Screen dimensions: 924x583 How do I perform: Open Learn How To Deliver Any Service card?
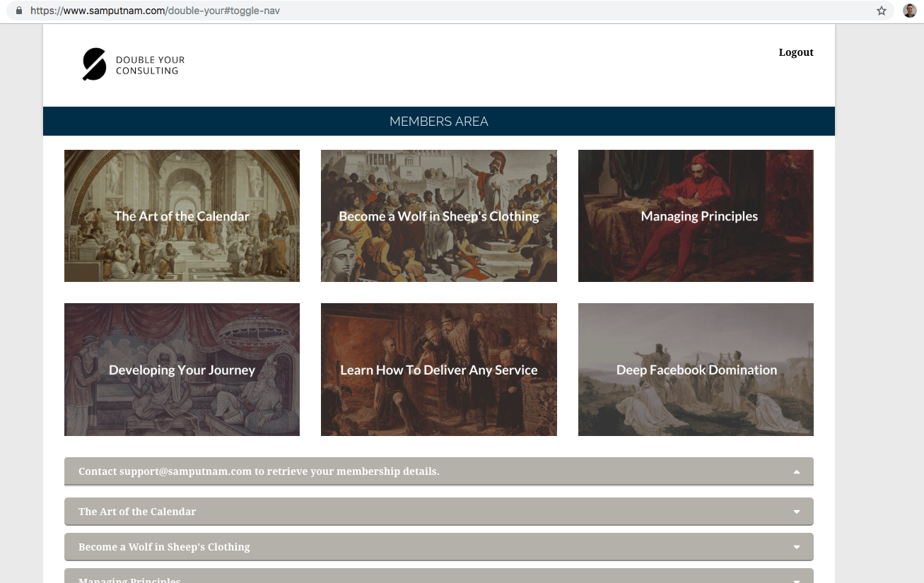439,370
